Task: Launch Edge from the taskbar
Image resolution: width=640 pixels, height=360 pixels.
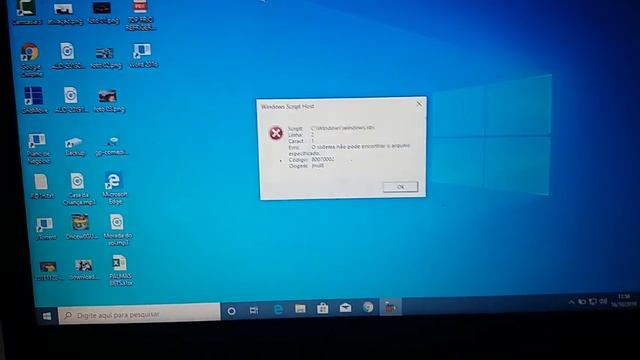Action: click(x=278, y=309)
